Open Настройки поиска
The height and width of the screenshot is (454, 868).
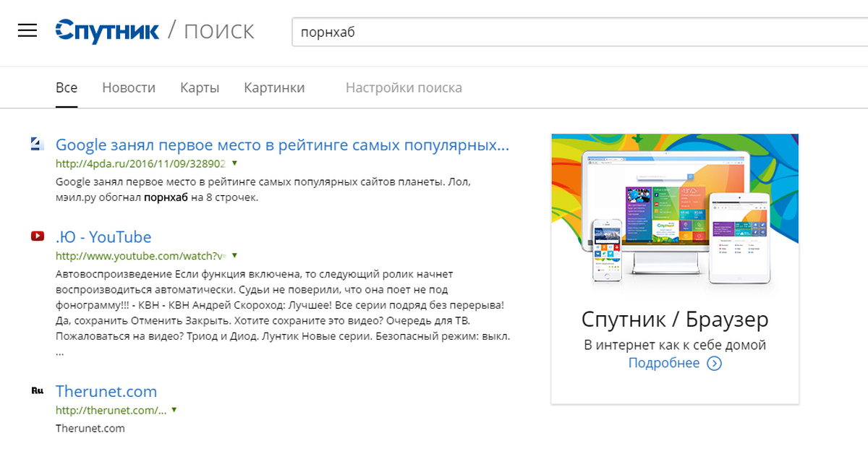click(x=404, y=87)
